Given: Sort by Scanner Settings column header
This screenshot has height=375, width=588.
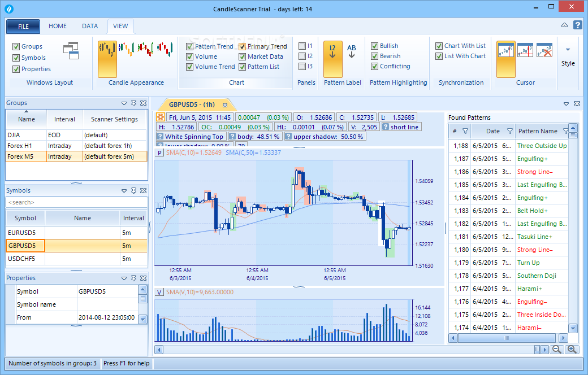Looking at the screenshot, I should click(114, 119).
